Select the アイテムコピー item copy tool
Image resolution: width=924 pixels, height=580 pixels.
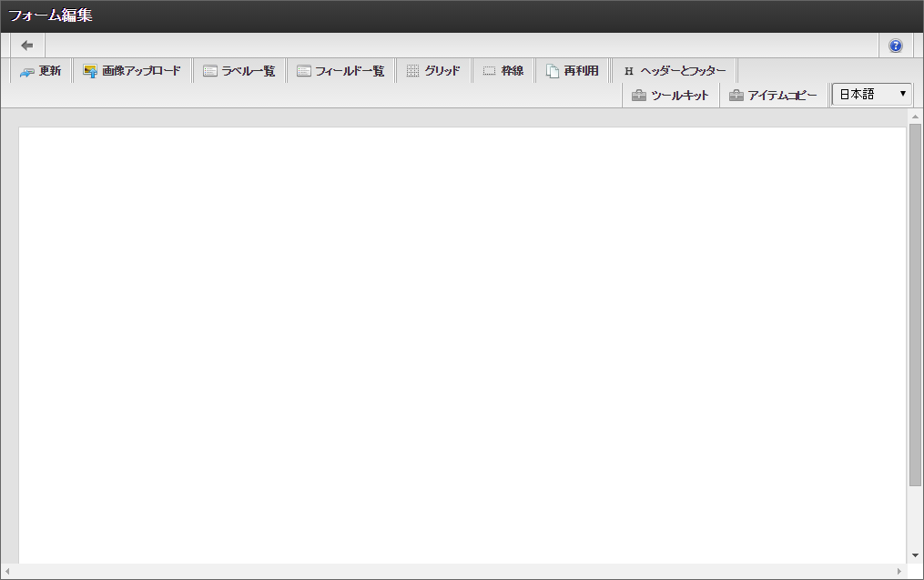[x=773, y=94]
